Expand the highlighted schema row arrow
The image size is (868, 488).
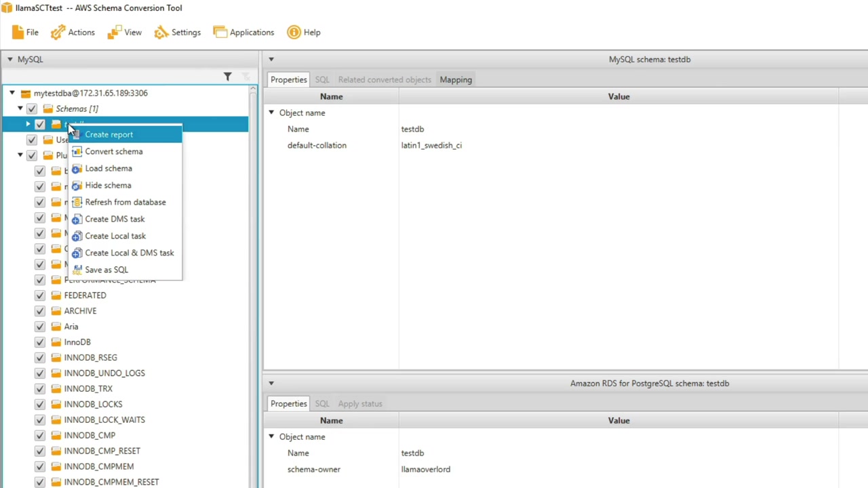tap(28, 125)
